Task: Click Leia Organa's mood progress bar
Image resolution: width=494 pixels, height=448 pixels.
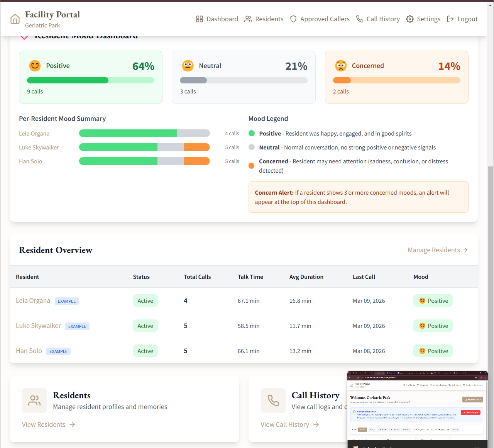Action: (144, 133)
